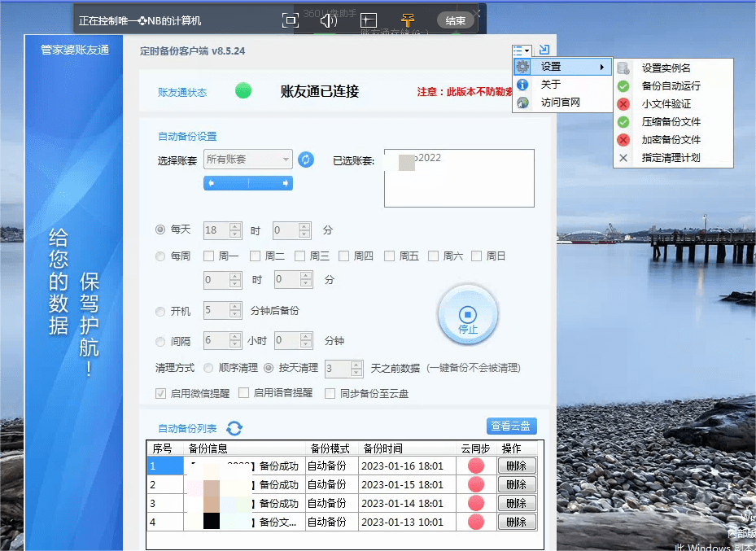Toggle 压缩备份文件 in the submenu

pos(674,121)
